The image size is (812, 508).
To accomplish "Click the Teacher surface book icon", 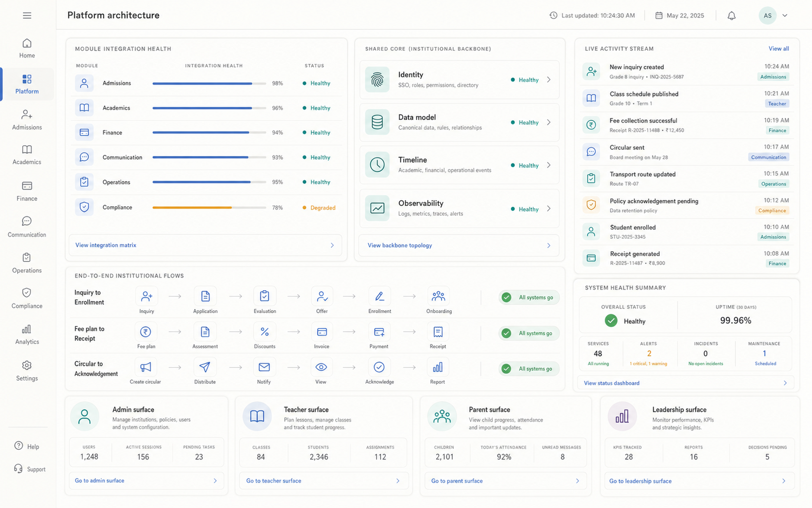I will click(x=257, y=416).
